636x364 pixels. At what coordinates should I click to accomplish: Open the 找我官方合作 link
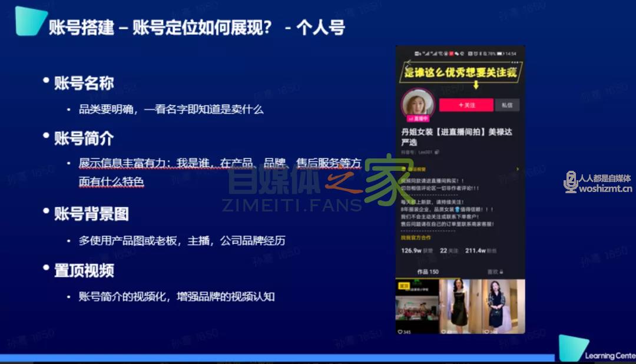point(416,237)
